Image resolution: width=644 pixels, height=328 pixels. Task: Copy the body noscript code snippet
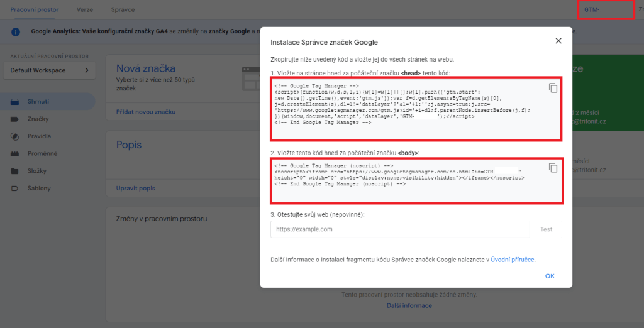tap(553, 168)
